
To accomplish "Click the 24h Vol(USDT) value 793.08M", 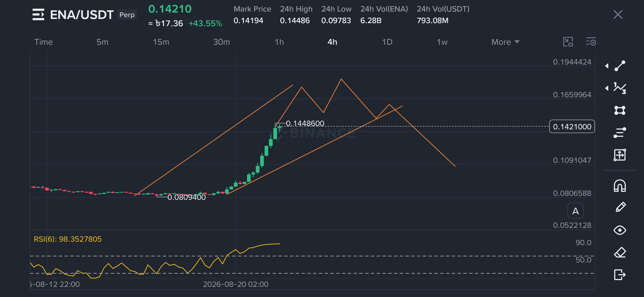I will [x=432, y=20].
